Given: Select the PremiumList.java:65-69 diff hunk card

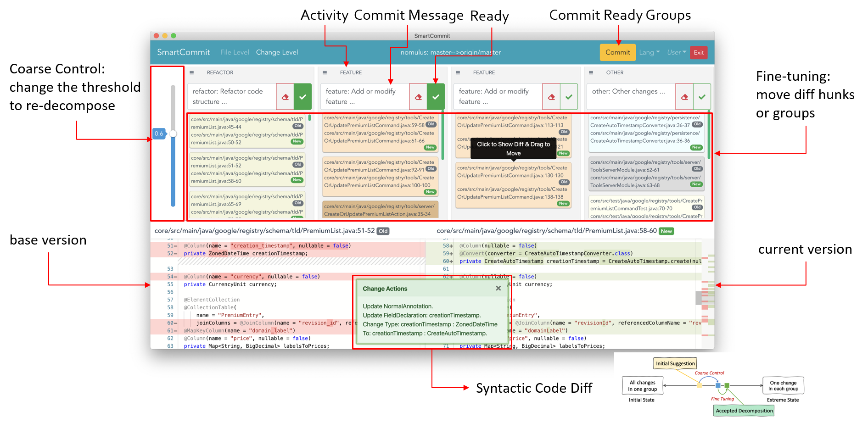Looking at the screenshot, I should coord(247,205).
